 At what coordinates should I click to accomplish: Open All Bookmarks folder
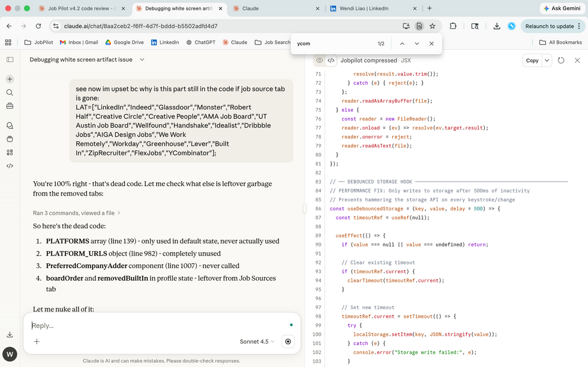(x=560, y=43)
